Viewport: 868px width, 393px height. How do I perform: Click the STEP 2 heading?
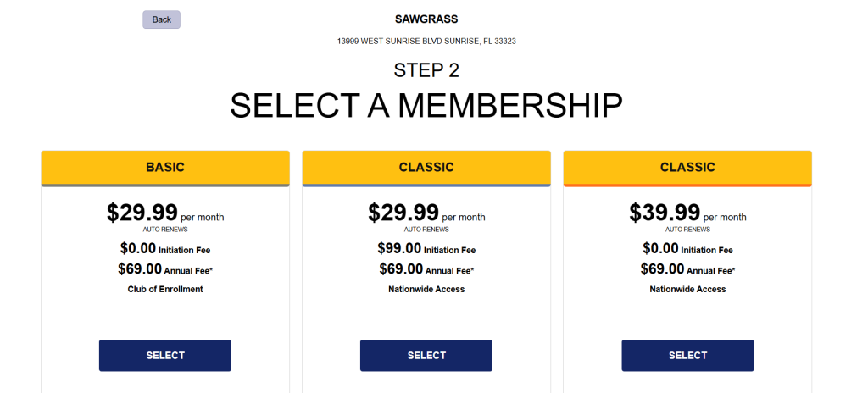pos(426,70)
